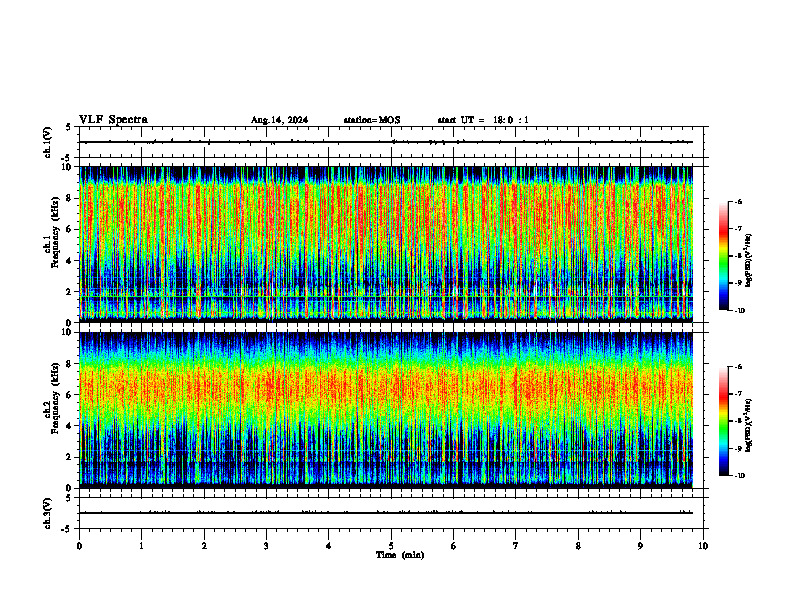Click the ch.1 voltage waveform trace
The image size is (792, 612).
tap(386, 142)
